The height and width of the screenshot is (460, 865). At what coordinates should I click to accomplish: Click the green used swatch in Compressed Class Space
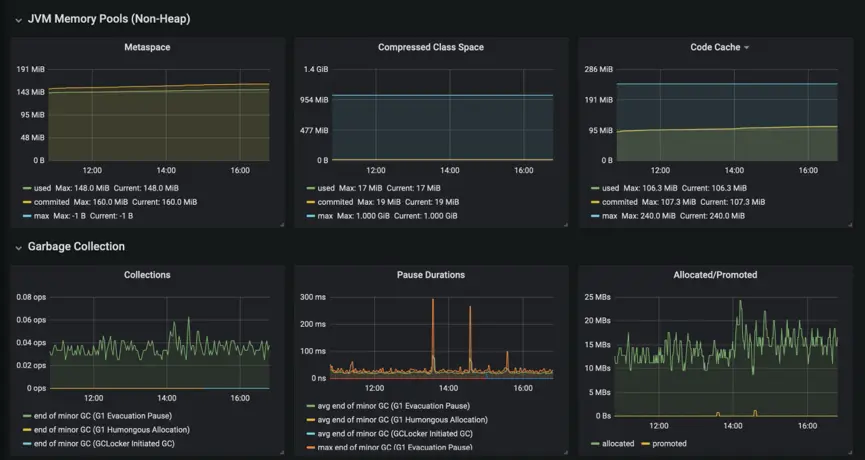point(311,188)
